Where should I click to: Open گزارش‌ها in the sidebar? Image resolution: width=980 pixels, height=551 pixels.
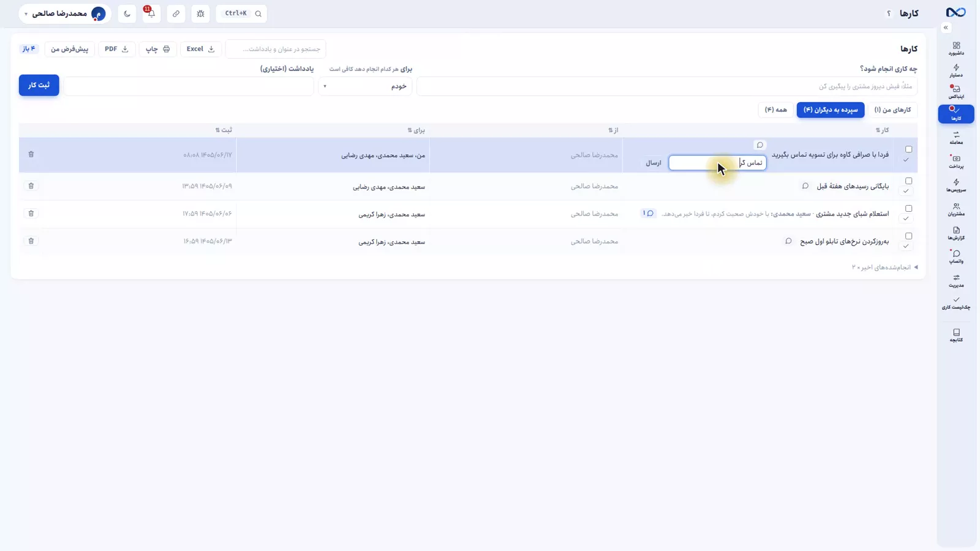(956, 233)
